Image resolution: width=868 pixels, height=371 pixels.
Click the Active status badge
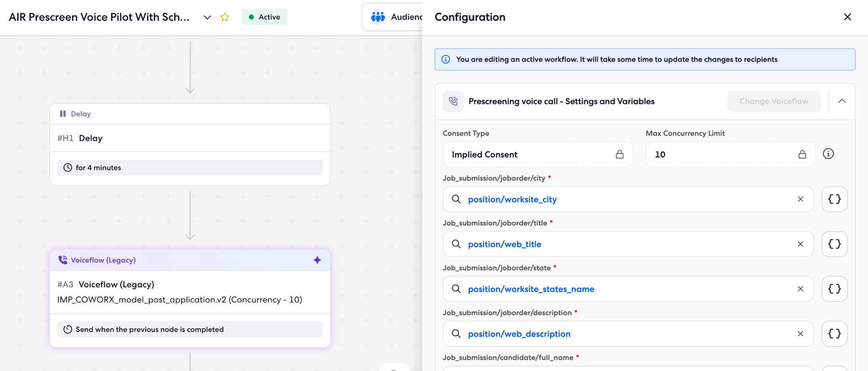(x=264, y=17)
